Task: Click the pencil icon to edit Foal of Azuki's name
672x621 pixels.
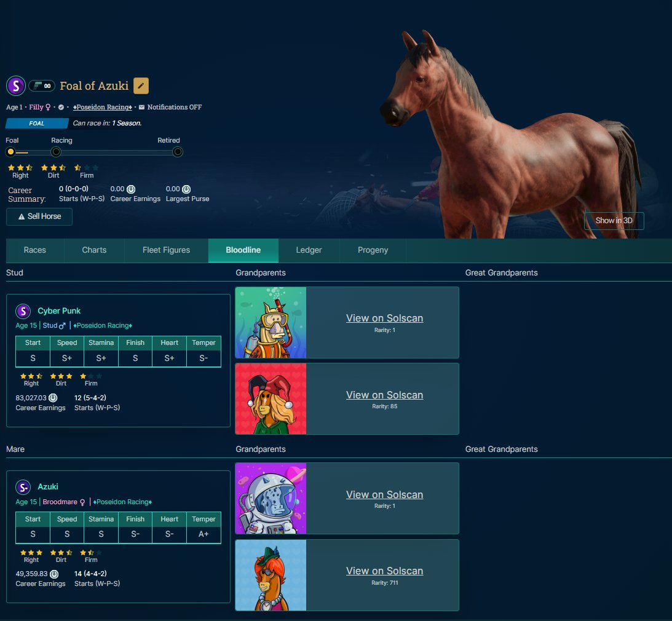Action: (141, 86)
